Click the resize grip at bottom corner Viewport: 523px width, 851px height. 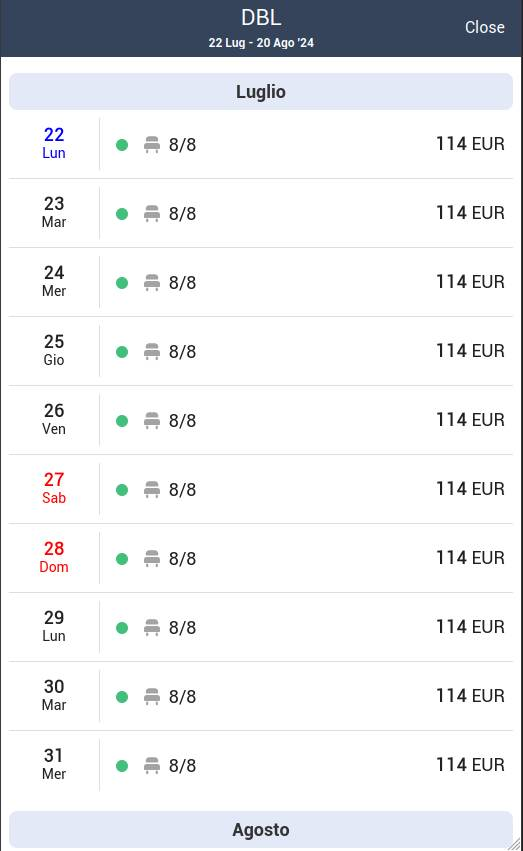[x=514, y=844]
